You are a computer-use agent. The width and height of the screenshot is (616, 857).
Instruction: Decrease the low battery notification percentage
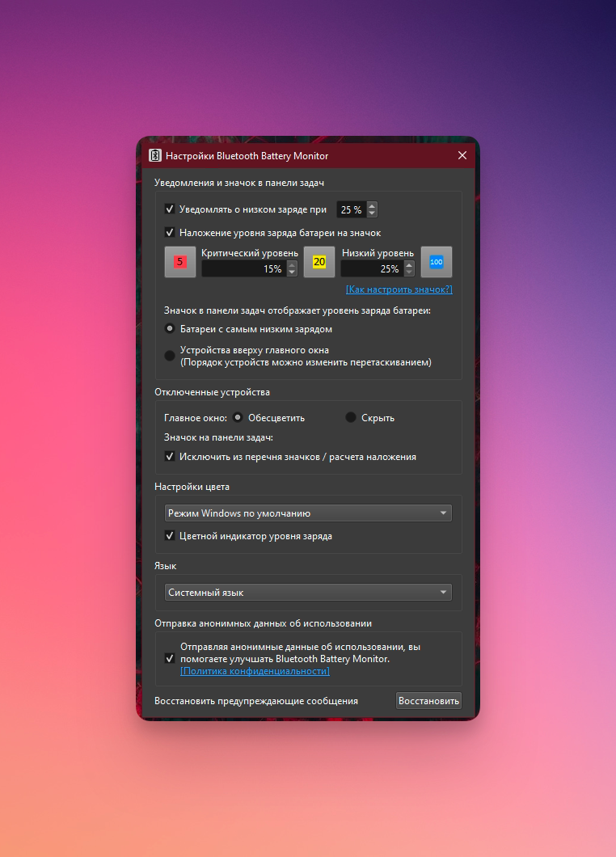(372, 213)
